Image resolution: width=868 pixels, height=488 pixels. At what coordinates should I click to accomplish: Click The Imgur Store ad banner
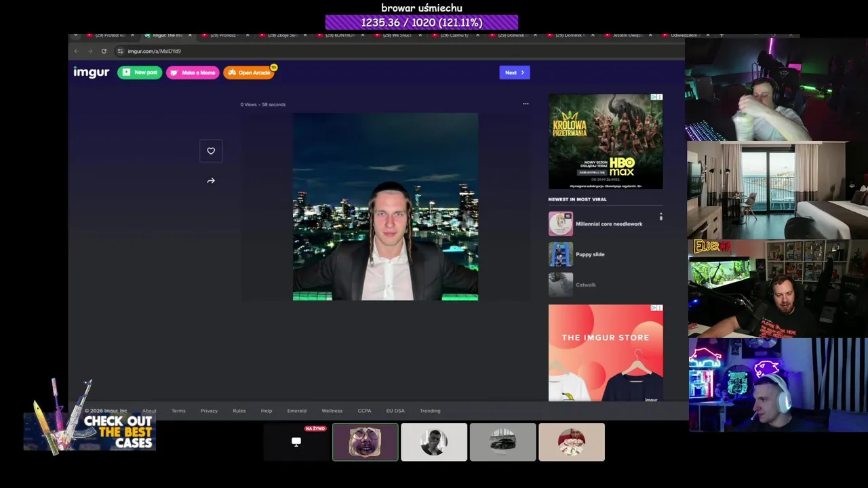tap(606, 352)
